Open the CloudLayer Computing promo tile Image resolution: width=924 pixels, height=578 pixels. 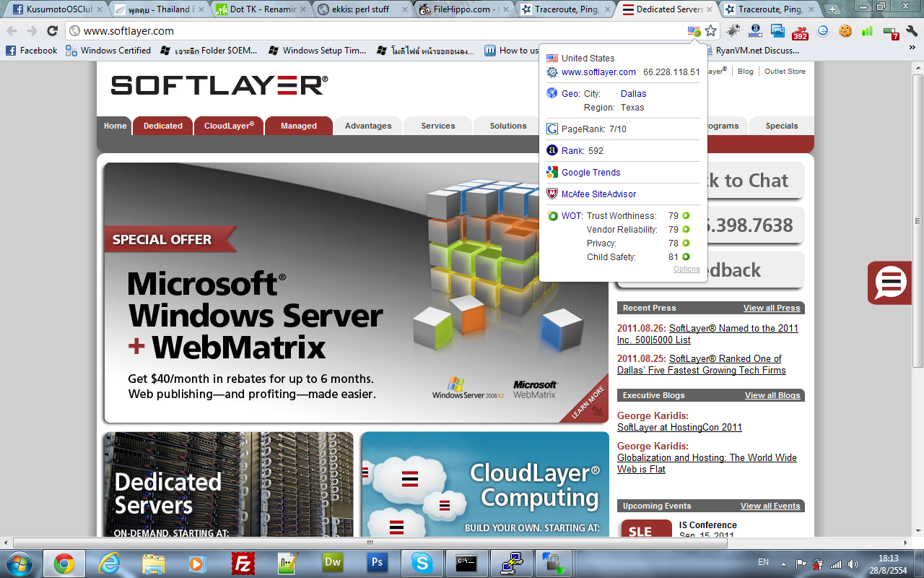[x=485, y=484]
